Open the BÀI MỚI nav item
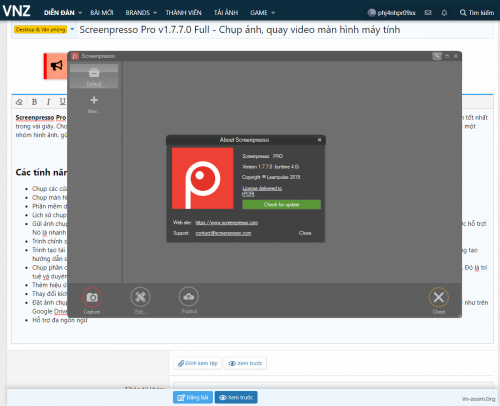Image resolution: width=500 pixels, height=406 pixels. (x=102, y=13)
